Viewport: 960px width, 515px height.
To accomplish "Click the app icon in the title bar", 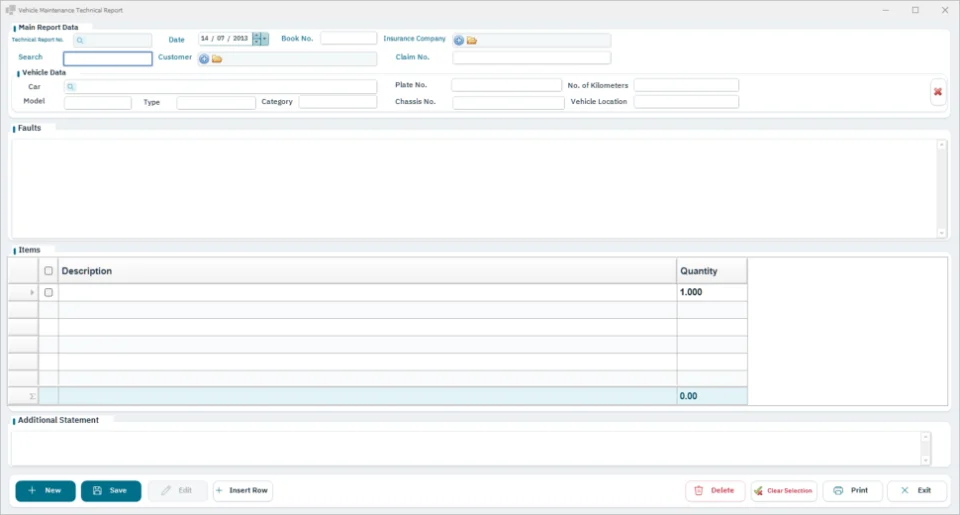I will point(10,10).
